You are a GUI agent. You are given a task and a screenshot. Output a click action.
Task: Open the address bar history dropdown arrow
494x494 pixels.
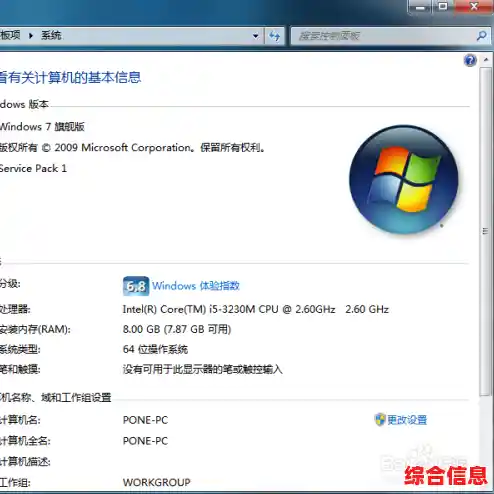(x=256, y=36)
